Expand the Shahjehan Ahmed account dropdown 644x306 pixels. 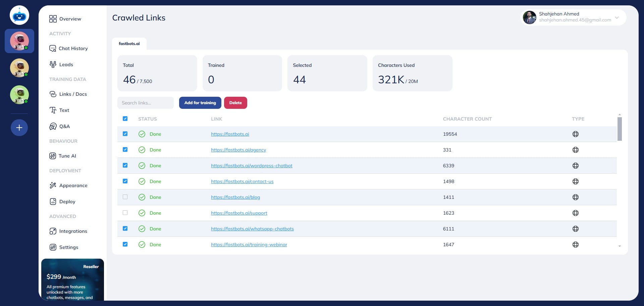pos(616,17)
